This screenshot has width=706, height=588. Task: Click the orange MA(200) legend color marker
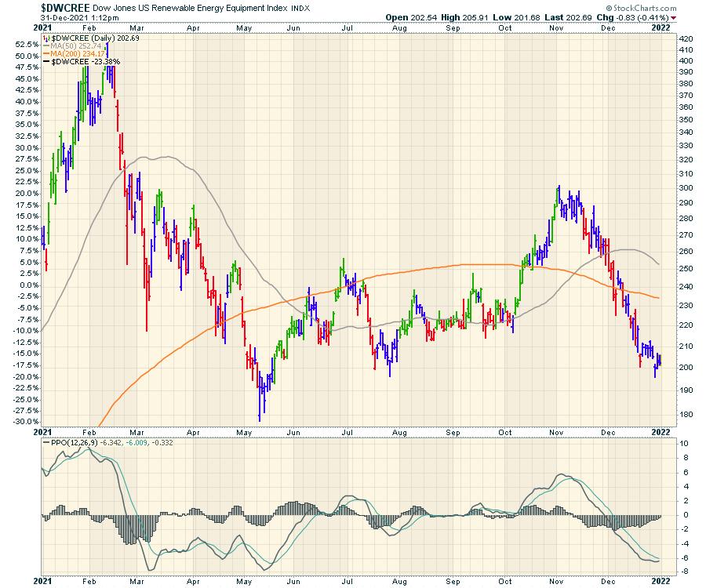pos(45,53)
